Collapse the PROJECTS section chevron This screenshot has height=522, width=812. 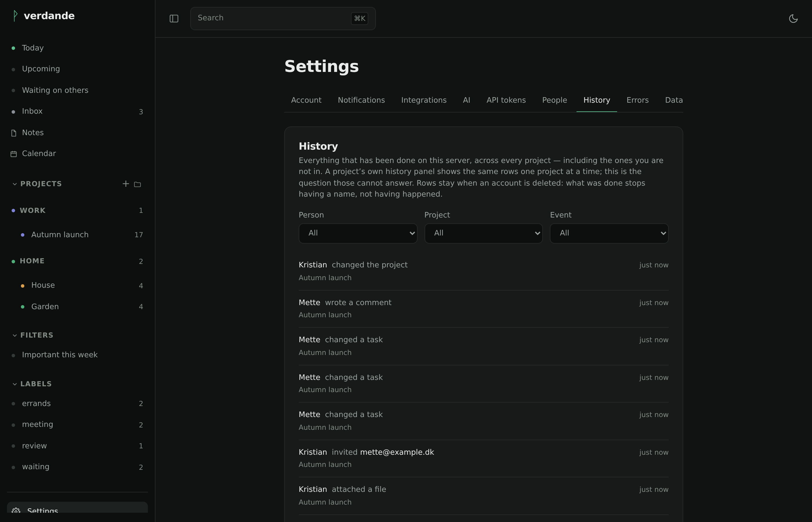pos(14,184)
